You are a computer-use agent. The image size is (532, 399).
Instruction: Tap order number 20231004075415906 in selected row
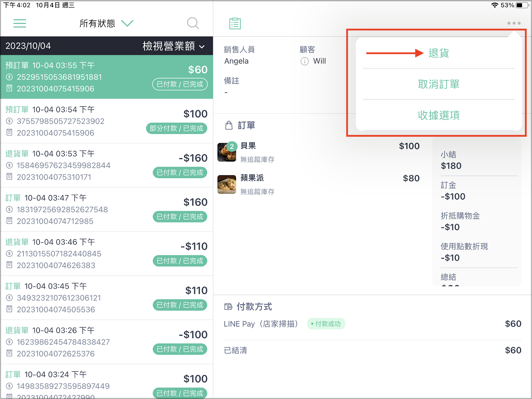(x=56, y=89)
